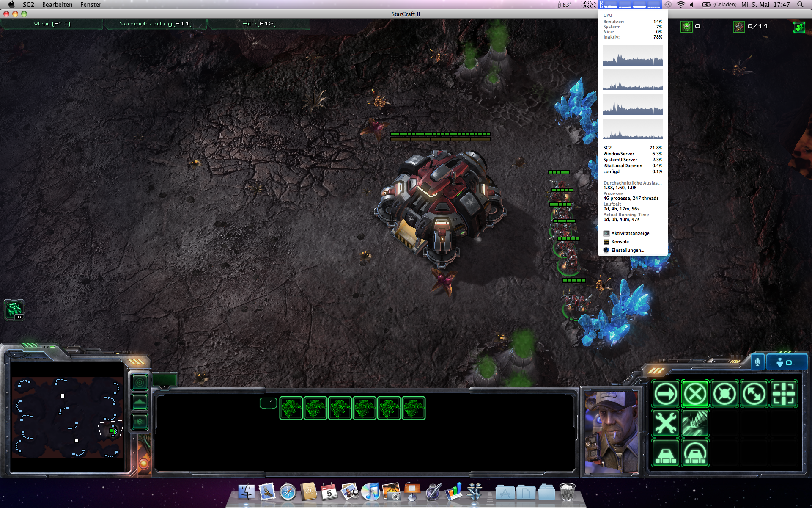
Task: Open Spotlight search magnifier
Action: (800, 5)
